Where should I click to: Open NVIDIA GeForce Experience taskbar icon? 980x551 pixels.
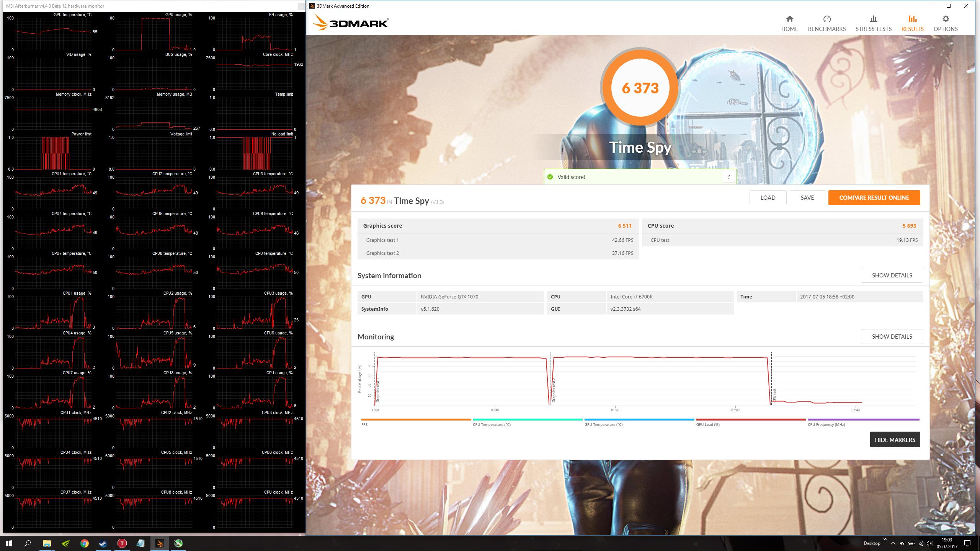pyautogui.click(x=66, y=543)
